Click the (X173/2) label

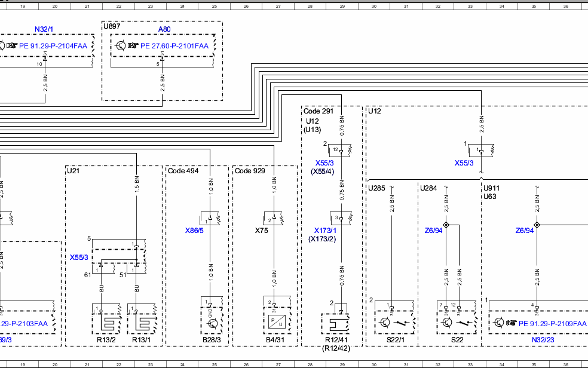tap(322, 239)
